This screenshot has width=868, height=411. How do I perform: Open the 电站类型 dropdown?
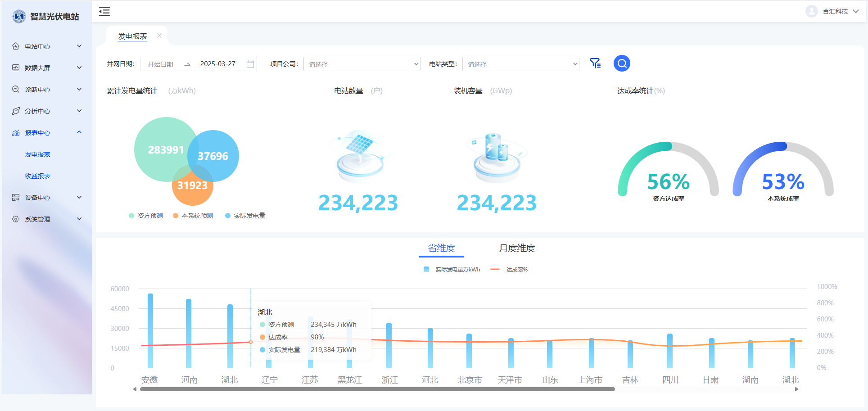pos(520,64)
